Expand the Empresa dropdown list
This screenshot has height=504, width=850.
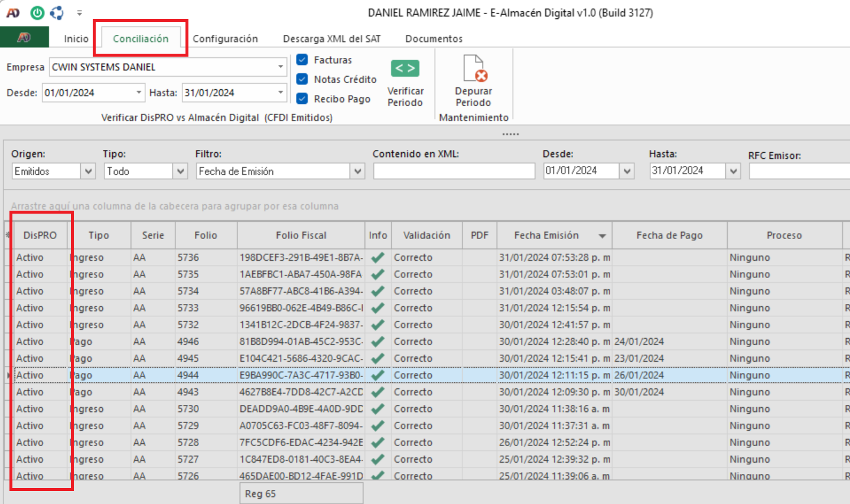pyautogui.click(x=281, y=67)
